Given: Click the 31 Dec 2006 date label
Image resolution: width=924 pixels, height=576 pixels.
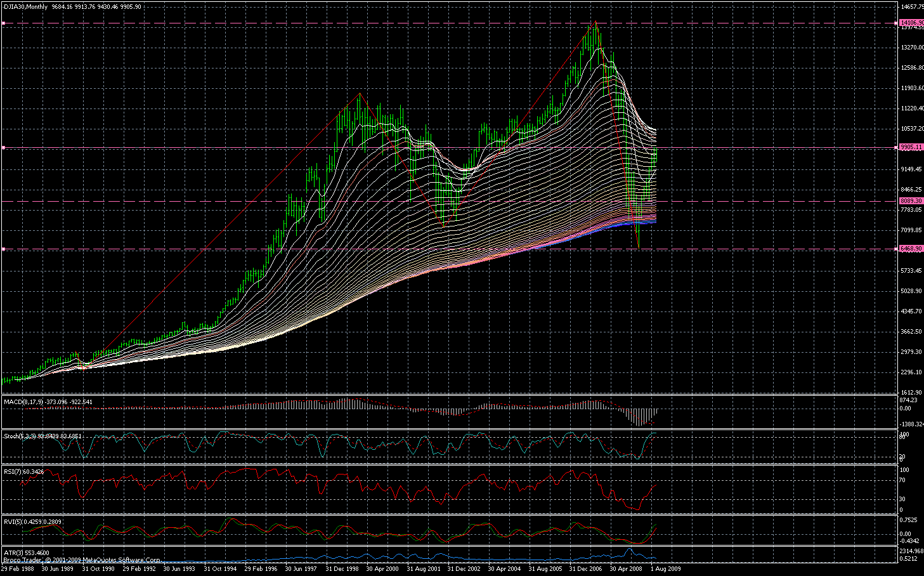Looking at the screenshot, I should click(585, 569).
